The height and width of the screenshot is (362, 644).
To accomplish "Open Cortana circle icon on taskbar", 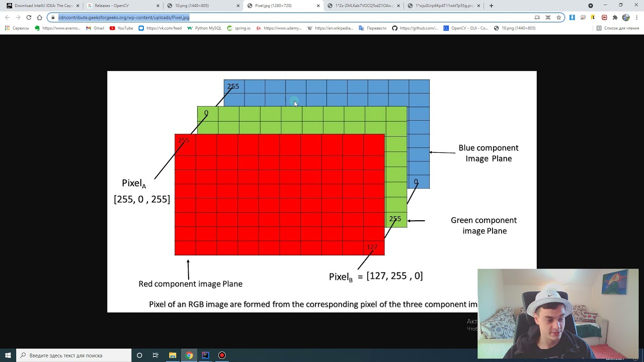I will (139, 355).
